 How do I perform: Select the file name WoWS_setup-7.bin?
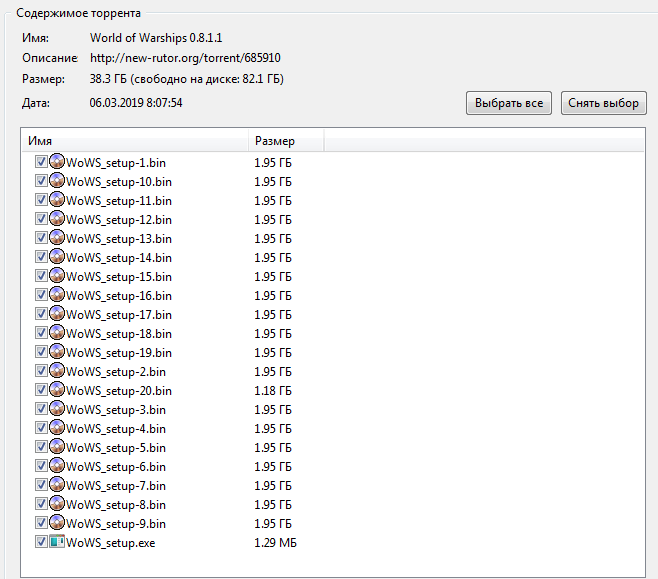(x=116, y=486)
